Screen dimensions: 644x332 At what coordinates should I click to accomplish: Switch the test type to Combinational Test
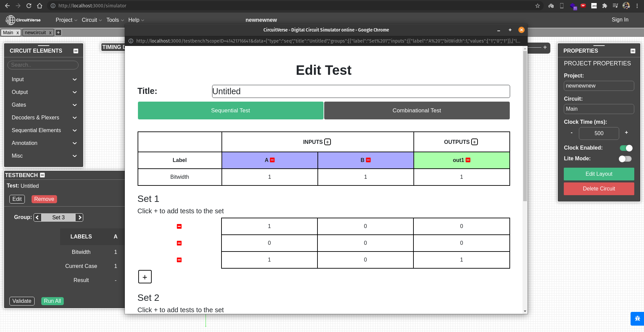[416, 110]
